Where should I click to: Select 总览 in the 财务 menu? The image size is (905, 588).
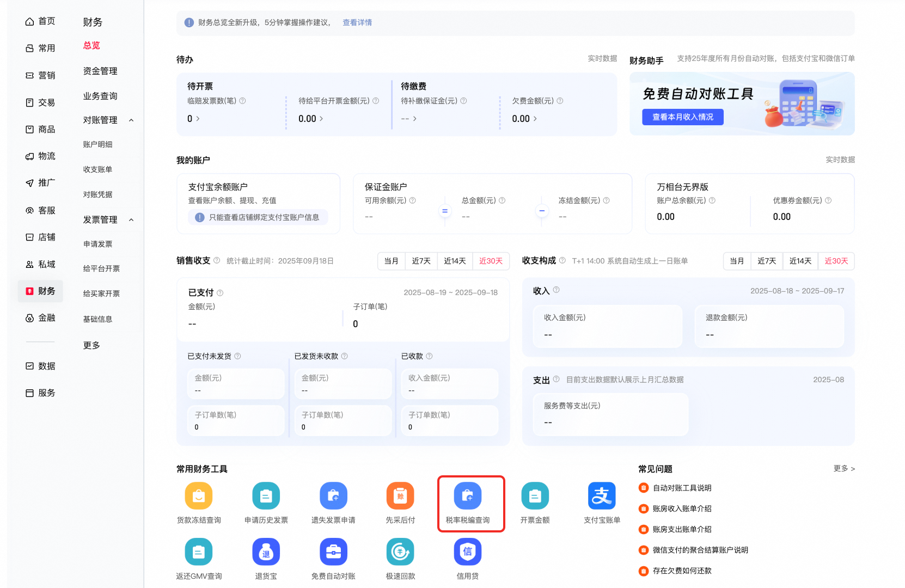(91, 46)
